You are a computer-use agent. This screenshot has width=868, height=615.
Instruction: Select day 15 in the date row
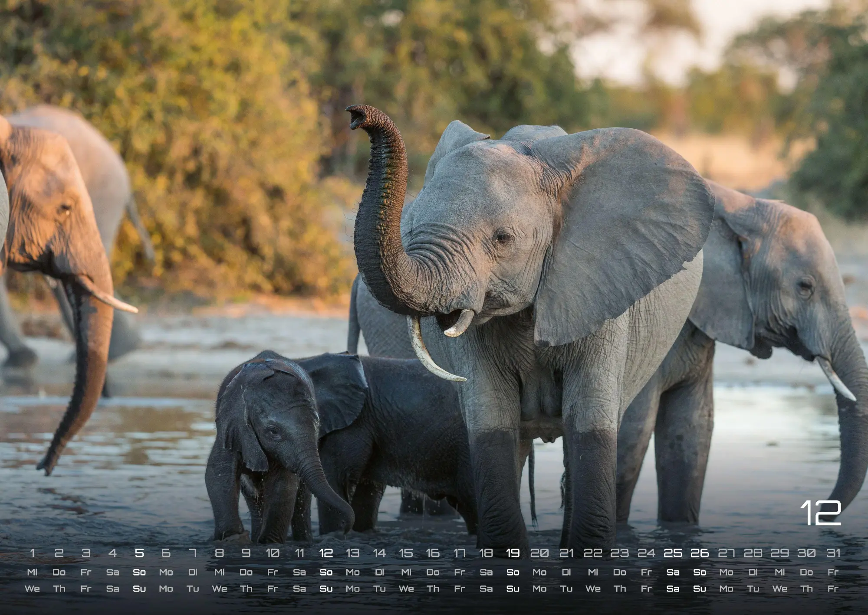point(406,553)
